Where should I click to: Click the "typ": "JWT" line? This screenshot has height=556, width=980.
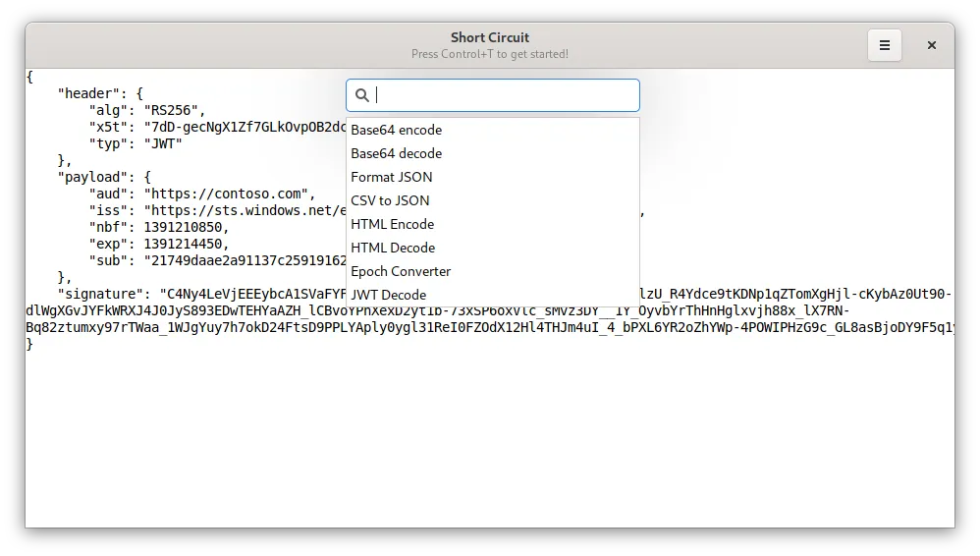point(135,143)
